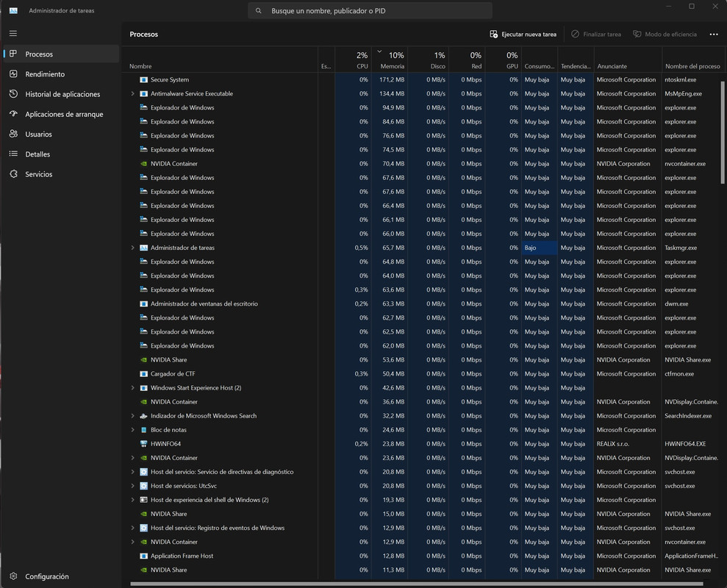Sort by the Disco column header

428,60
